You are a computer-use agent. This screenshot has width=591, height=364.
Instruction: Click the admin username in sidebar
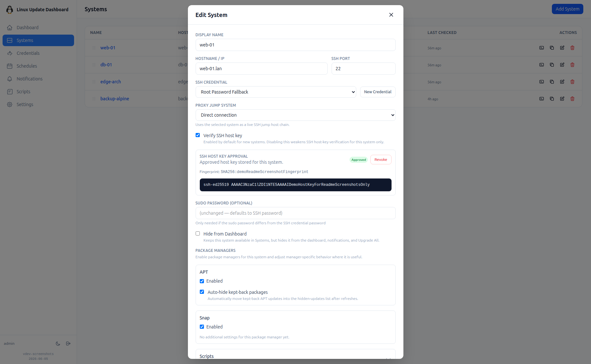tap(9, 343)
